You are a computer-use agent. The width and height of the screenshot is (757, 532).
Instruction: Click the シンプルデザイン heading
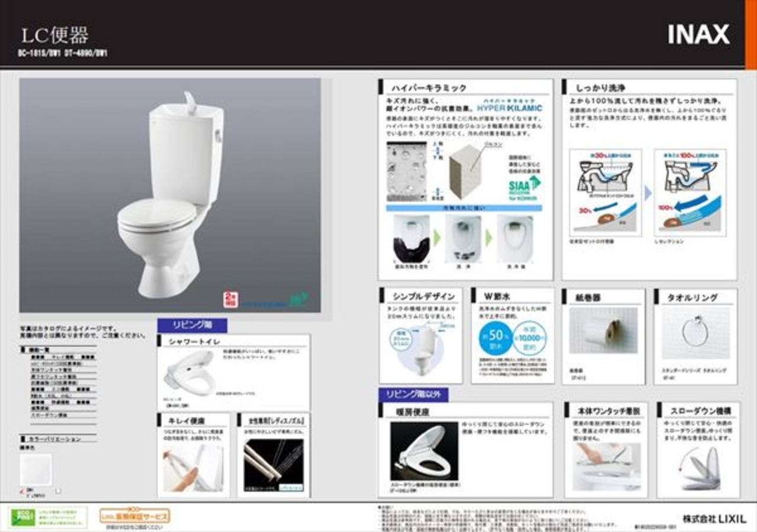pyautogui.click(x=424, y=297)
